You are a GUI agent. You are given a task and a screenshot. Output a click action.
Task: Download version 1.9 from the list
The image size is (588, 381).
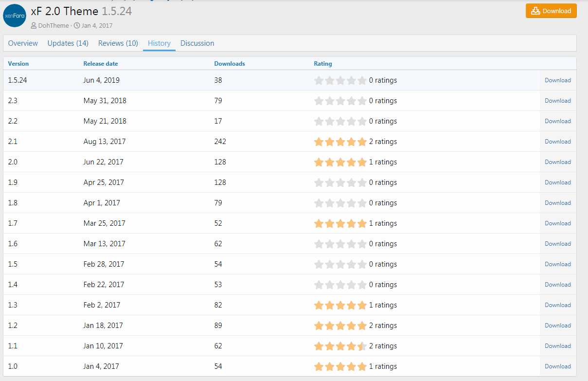557,182
